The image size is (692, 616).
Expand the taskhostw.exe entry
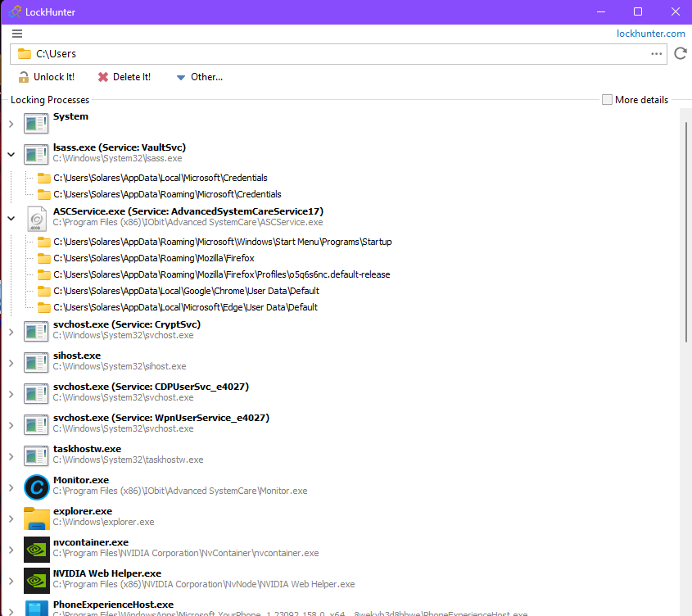click(x=11, y=456)
